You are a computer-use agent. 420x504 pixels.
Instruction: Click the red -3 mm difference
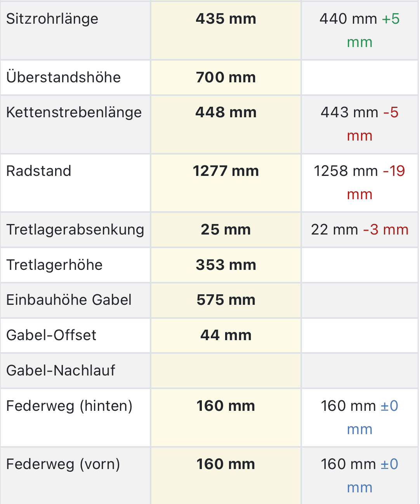point(385,230)
